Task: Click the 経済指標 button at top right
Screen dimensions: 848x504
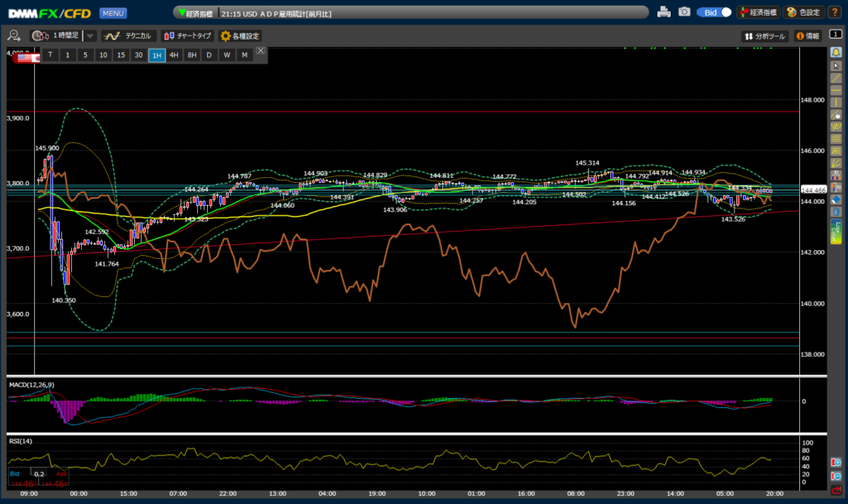Action: coord(759,12)
